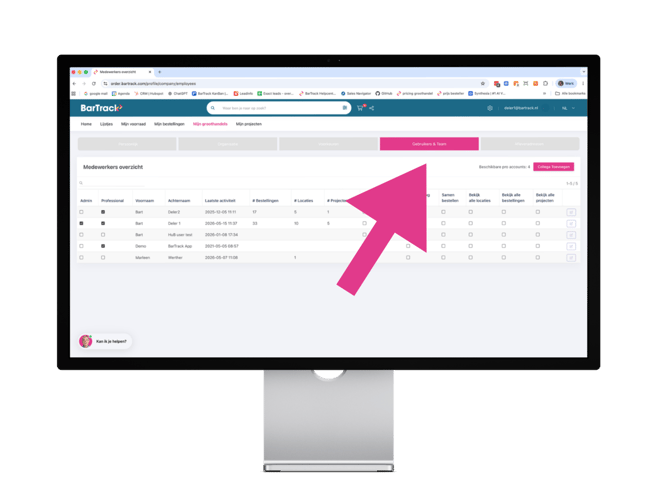Reload the page in browser toolbar
670x502 pixels.
coord(94,83)
